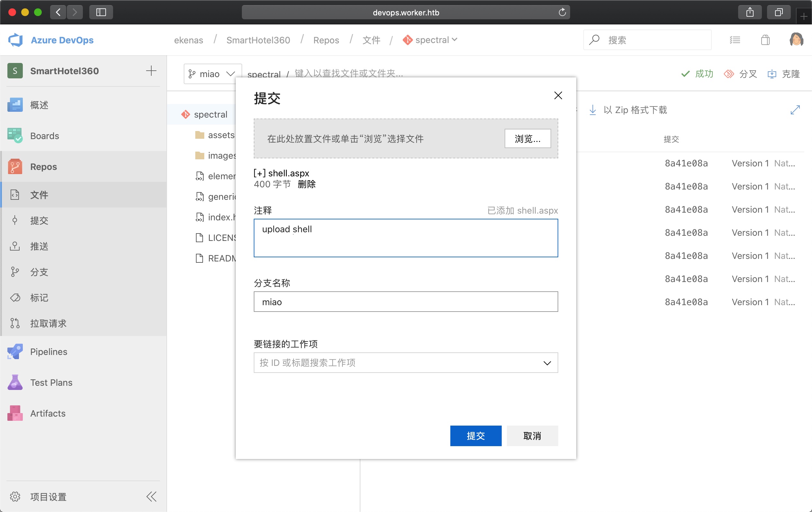The image size is (812, 512).
Task: Click the shopping bag marketplace icon
Action: coord(765,40)
